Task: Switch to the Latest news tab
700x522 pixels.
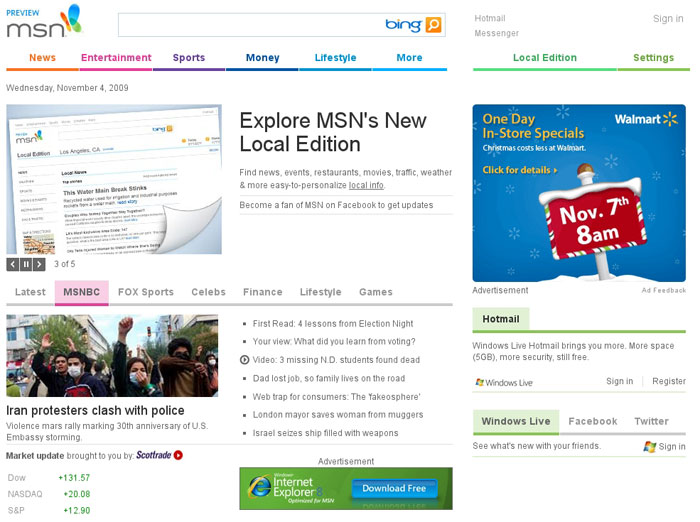Action: coord(30,292)
